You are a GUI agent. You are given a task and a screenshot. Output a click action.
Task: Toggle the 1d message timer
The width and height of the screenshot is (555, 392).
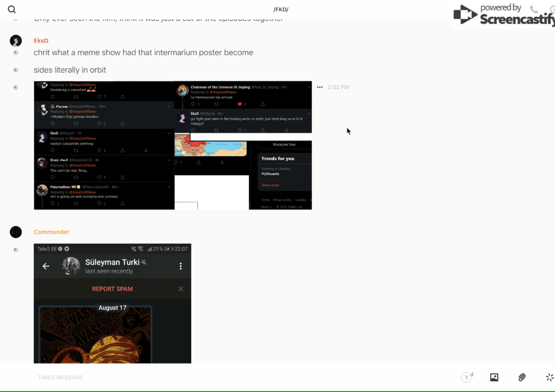pos(467,377)
